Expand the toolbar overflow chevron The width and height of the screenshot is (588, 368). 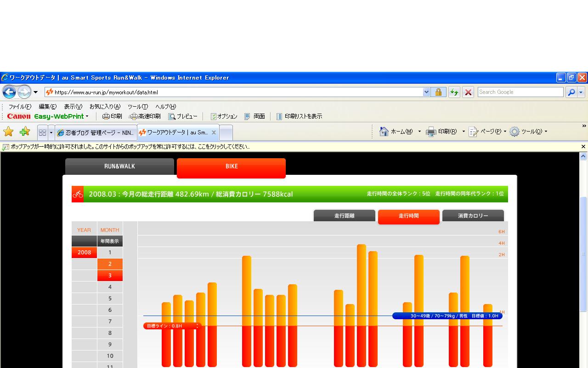coord(584,126)
